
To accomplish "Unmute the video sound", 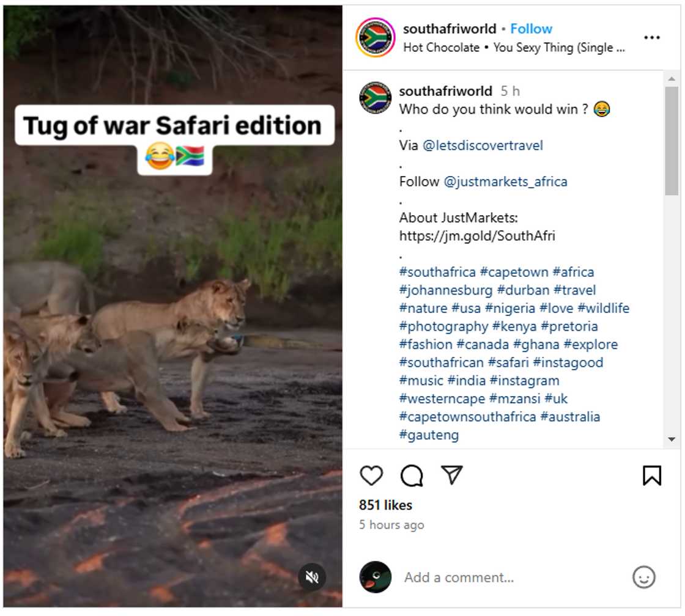I will pos(313,577).
